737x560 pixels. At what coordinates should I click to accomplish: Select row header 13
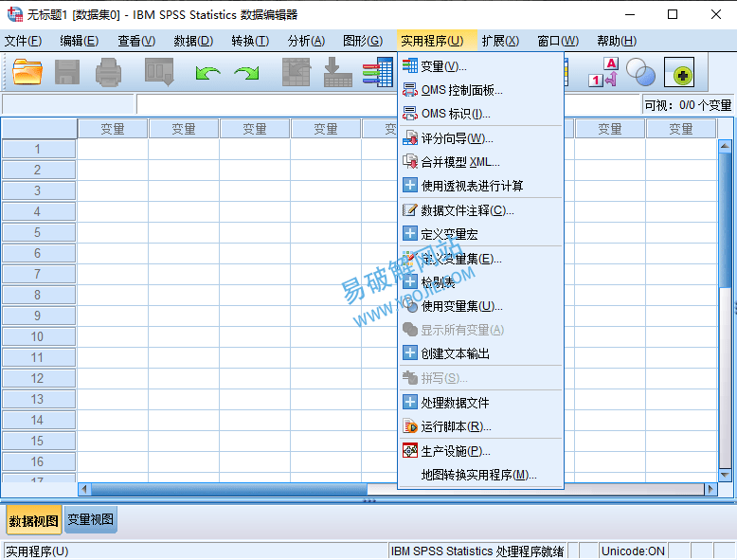click(x=39, y=399)
